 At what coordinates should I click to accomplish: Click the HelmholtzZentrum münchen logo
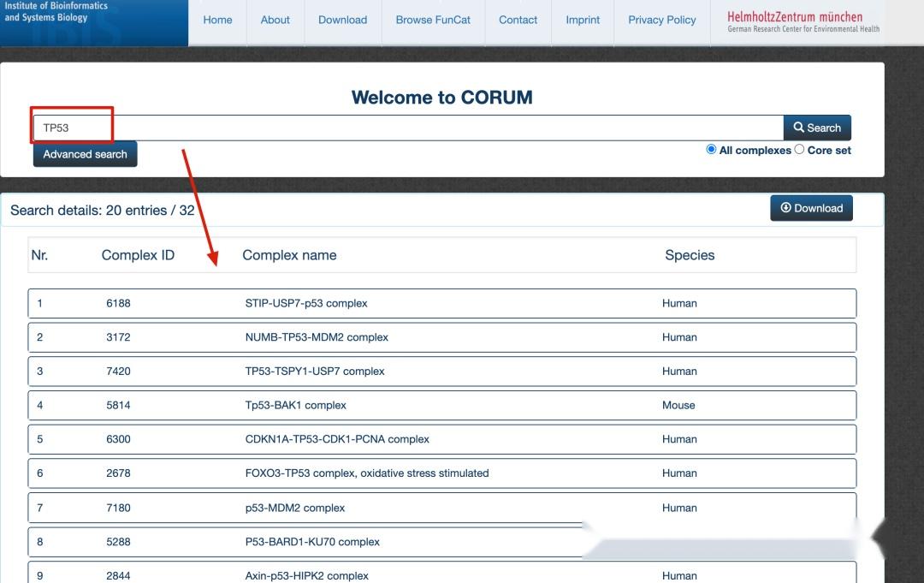click(x=799, y=21)
